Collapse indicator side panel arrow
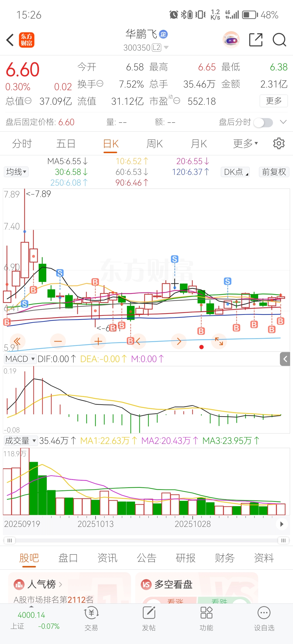Viewport: 293px width, 644px height. point(285,359)
